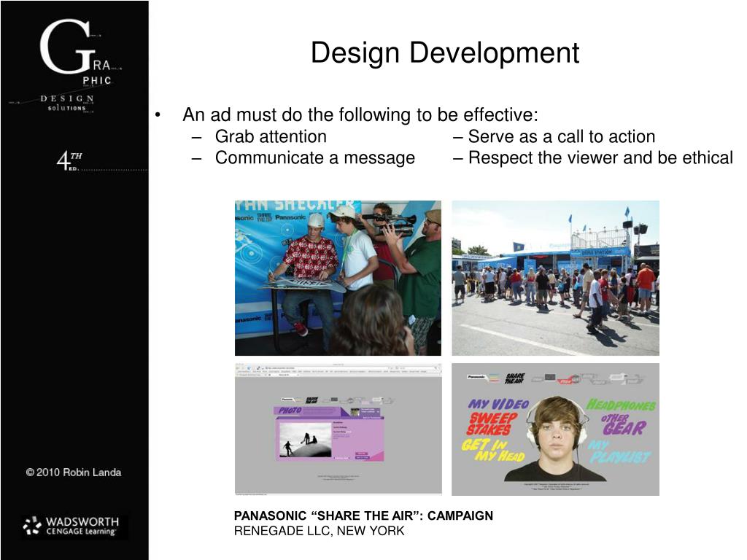
Task: Click the 'PANASONIC "SHARE THE AIR": CAMPAIGN' caption
Action: (x=363, y=516)
